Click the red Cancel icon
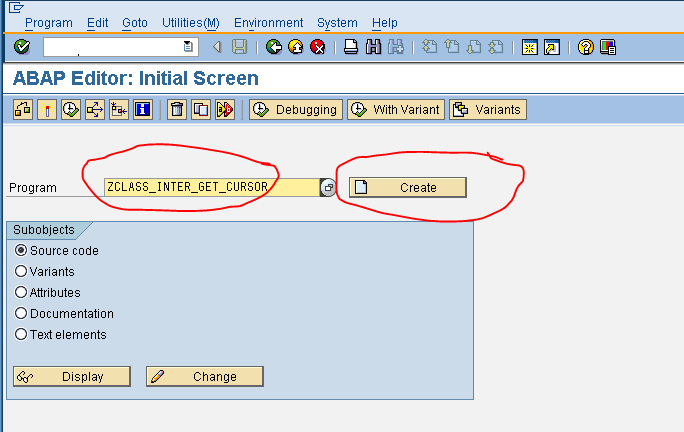This screenshot has height=432, width=684. click(318, 47)
